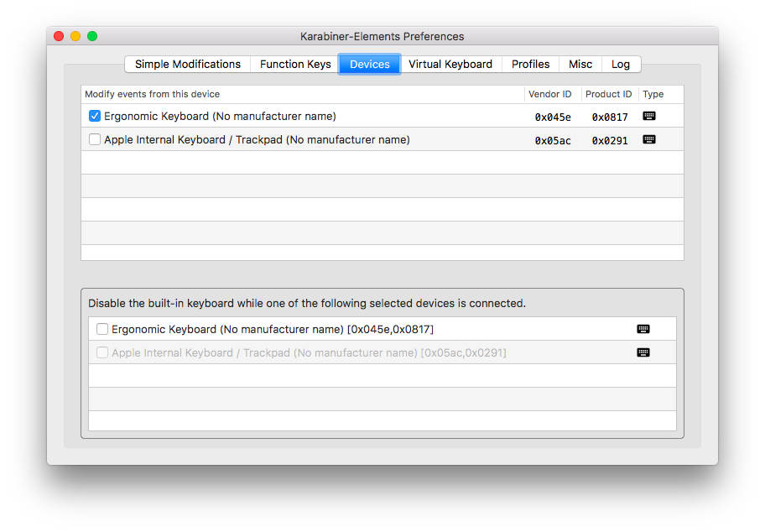Uncheck Ergonomic Keyboard in modify events list

pyautogui.click(x=95, y=116)
